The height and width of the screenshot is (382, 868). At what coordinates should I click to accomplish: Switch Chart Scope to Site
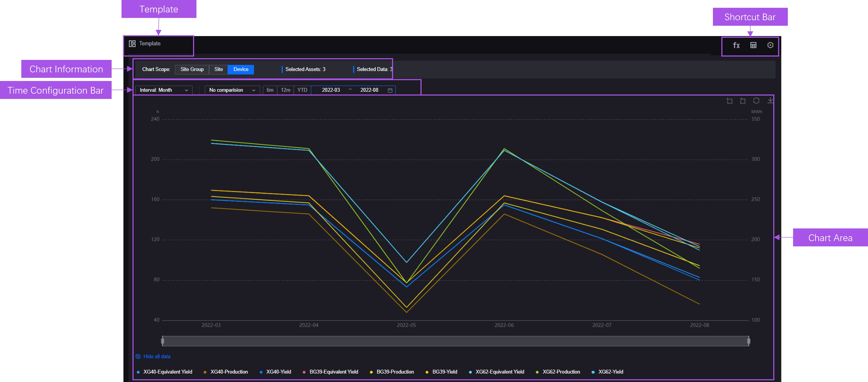[x=218, y=69]
